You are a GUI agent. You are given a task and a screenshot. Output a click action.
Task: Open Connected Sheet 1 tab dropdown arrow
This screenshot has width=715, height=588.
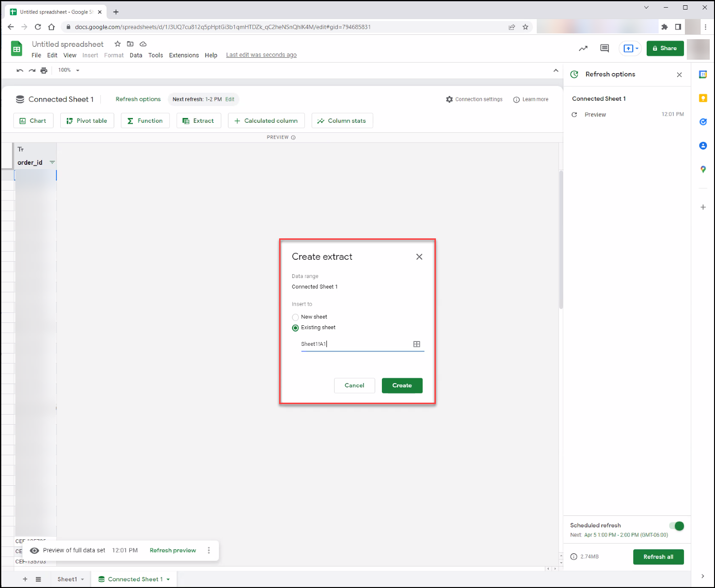point(168,579)
